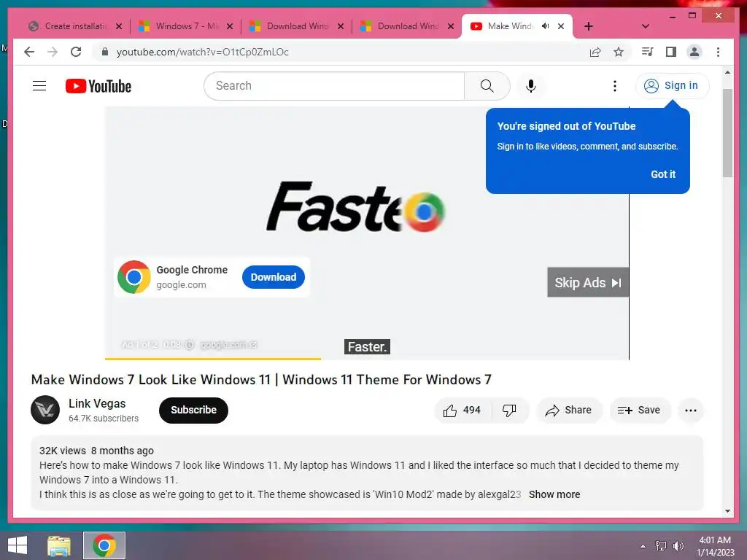The width and height of the screenshot is (747, 560).
Task: Click the page vertical scrollbar thumb
Action: [727, 133]
